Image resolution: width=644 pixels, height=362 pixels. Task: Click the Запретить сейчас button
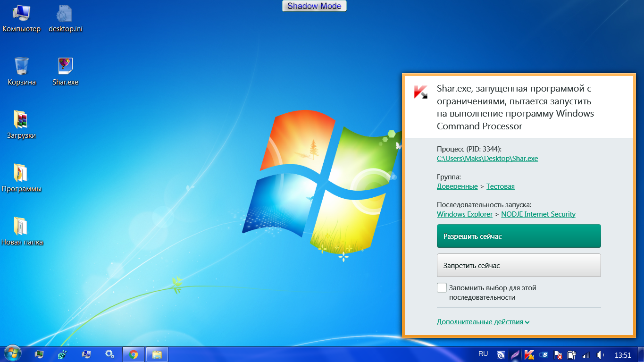click(519, 265)
